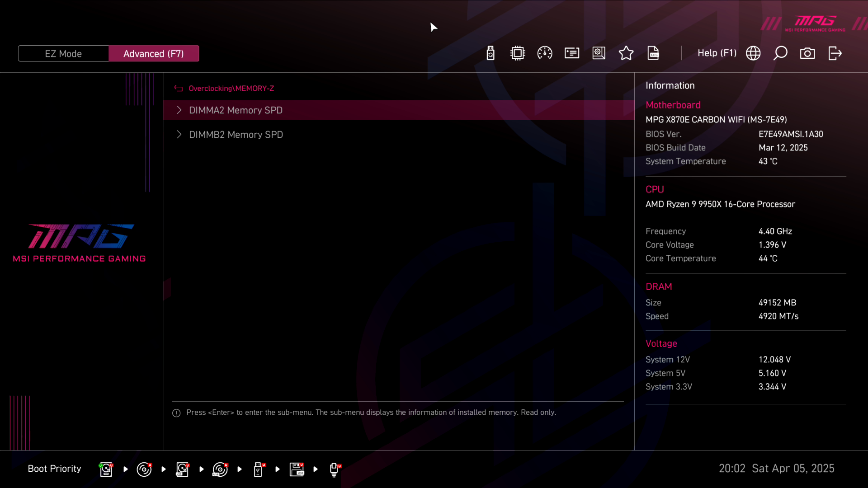The image size is (868, 488).
Task: Open the M-Flash USB update icon
Action: click(491, 53)
